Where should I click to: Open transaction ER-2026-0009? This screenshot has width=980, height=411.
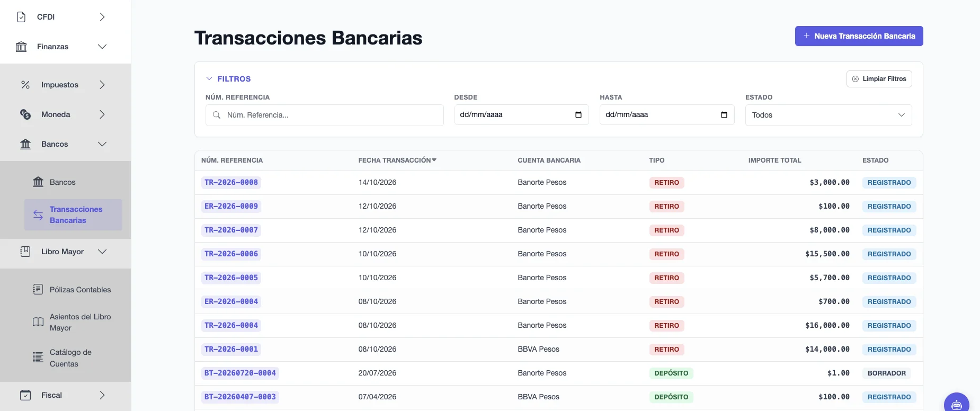pyautogui.click(x=231, y=206)
